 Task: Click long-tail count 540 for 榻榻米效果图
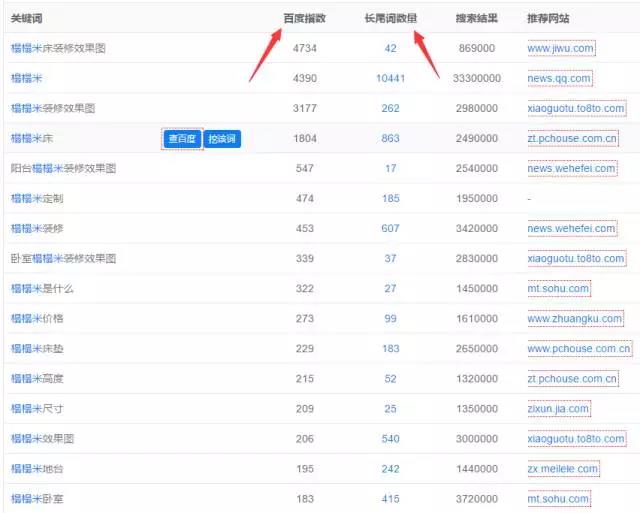(x=390, y=439)
